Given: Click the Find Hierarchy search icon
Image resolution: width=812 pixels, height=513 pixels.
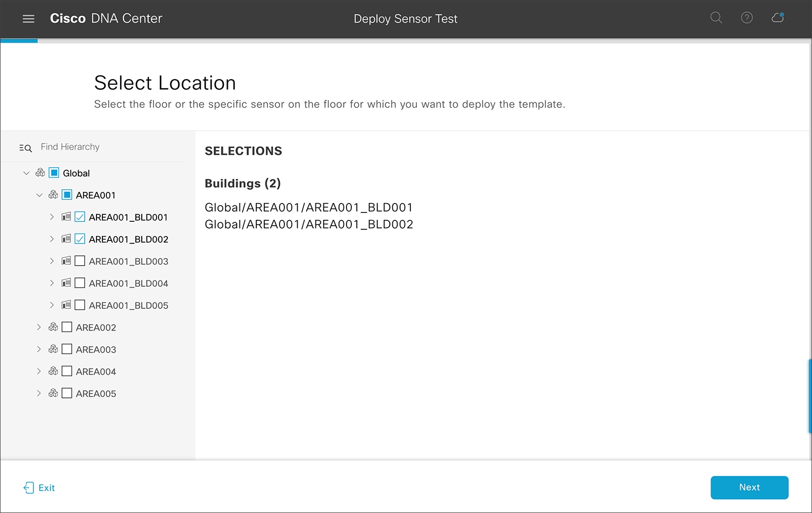Looking at the screenshot, I should pyautogui.click(x=26, y=148).
